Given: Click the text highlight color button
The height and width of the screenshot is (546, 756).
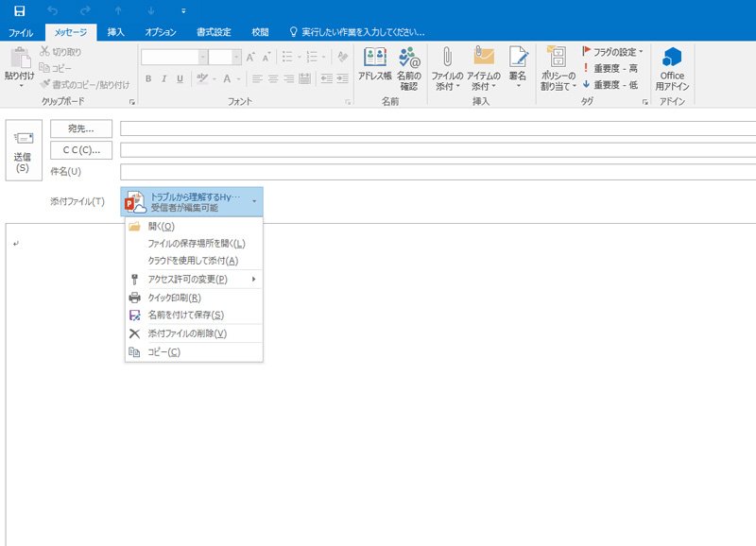Looking at the screenshot, I should coord(202,78).
